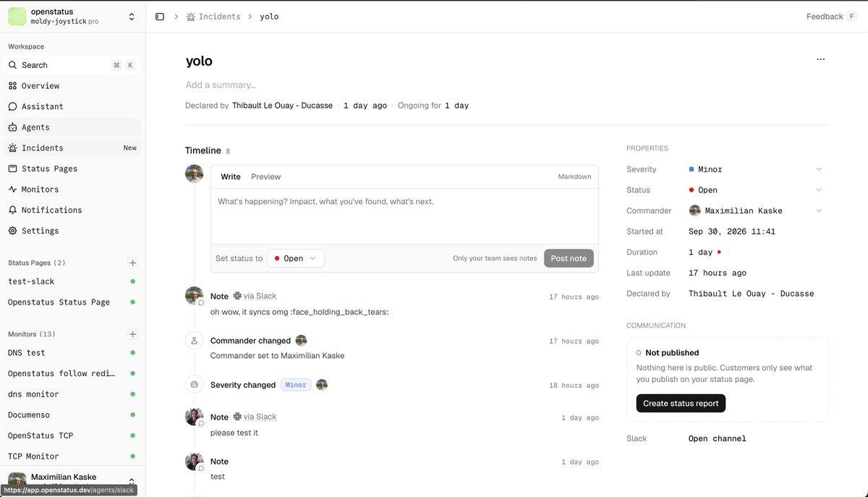
Task: Click the Incidents breadcrumb link
Action: (x=213, y=17)
